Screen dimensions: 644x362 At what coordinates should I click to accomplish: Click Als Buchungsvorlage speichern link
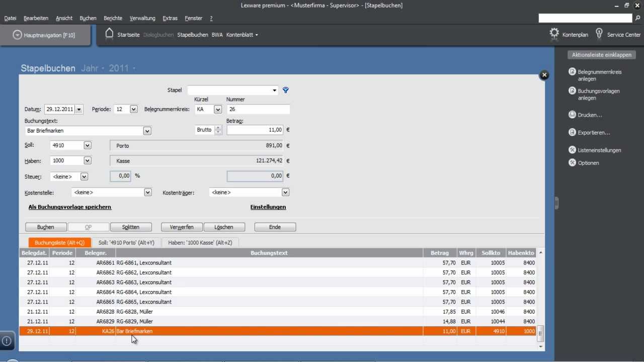[x=70, y=207]
